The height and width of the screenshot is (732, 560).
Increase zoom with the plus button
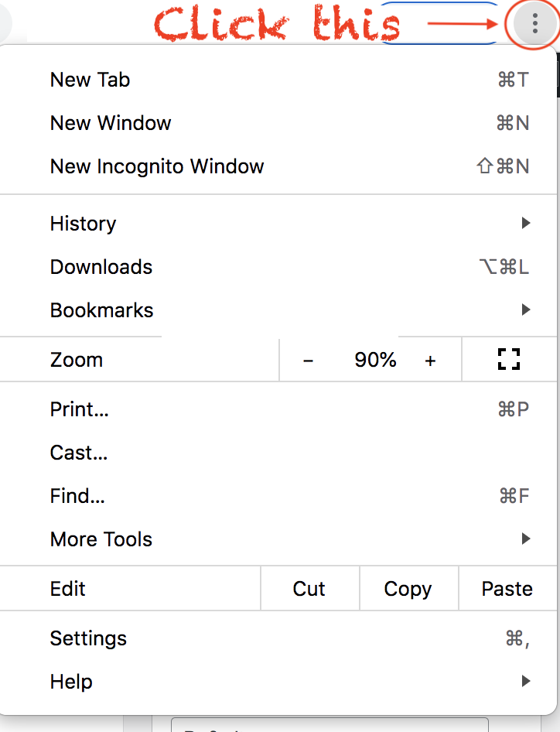tap(430, 361)
